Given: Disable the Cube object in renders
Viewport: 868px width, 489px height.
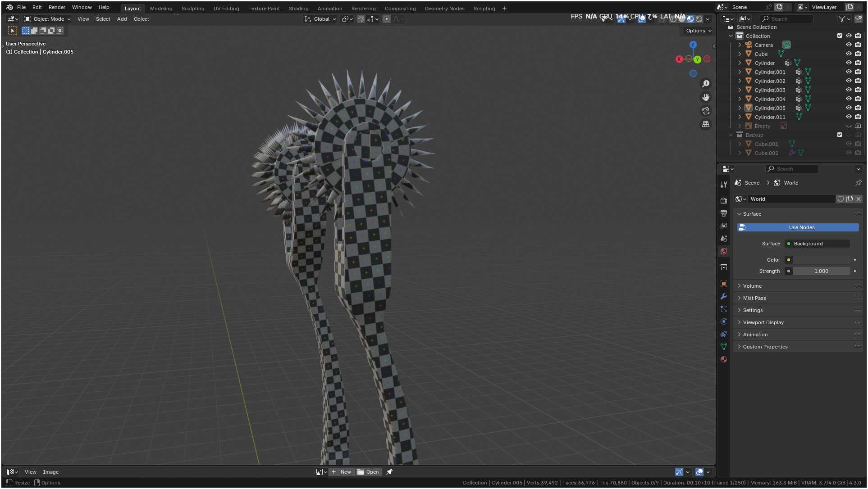Looking at the screenshot, I should click(858, 54).
